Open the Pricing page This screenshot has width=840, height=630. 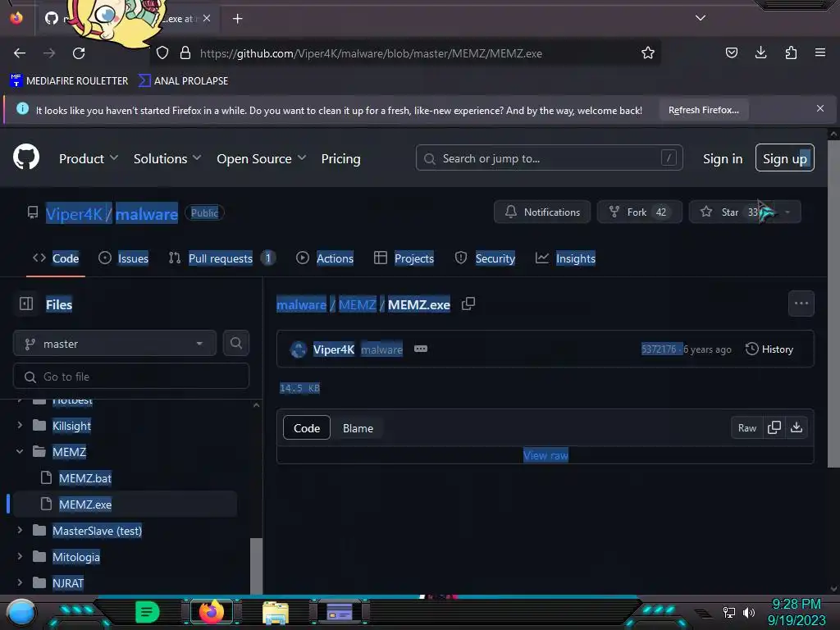click(340, 158)
